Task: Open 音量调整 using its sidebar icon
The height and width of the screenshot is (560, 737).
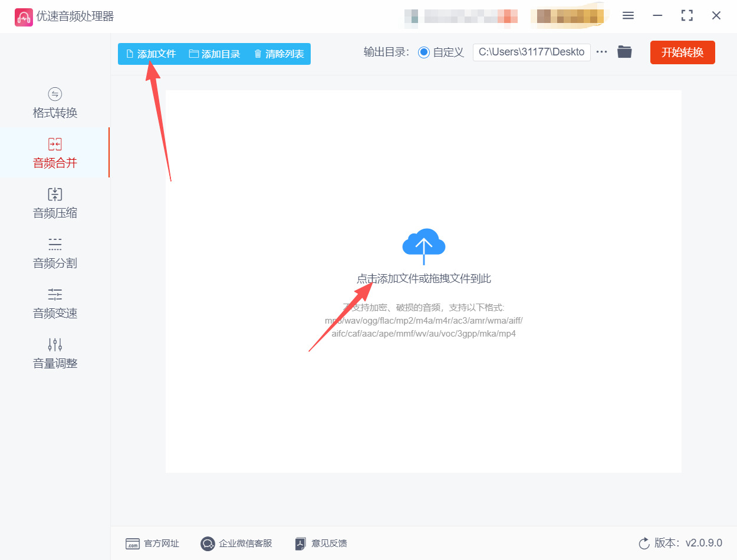Action: coord(54,344)
